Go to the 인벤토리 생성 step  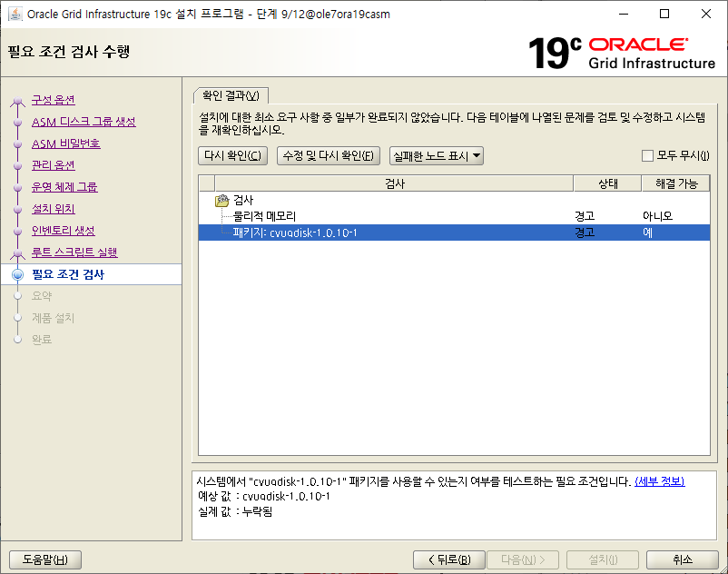(x=64, y=231)
